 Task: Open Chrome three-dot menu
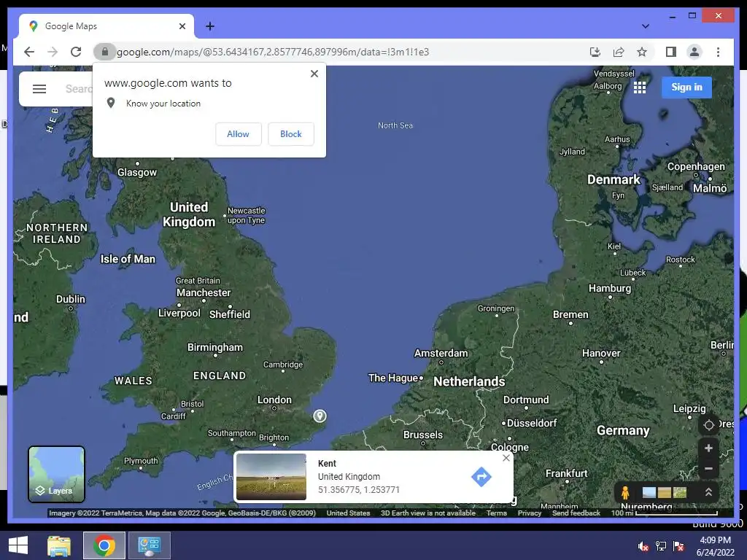(x=718, y=52)
